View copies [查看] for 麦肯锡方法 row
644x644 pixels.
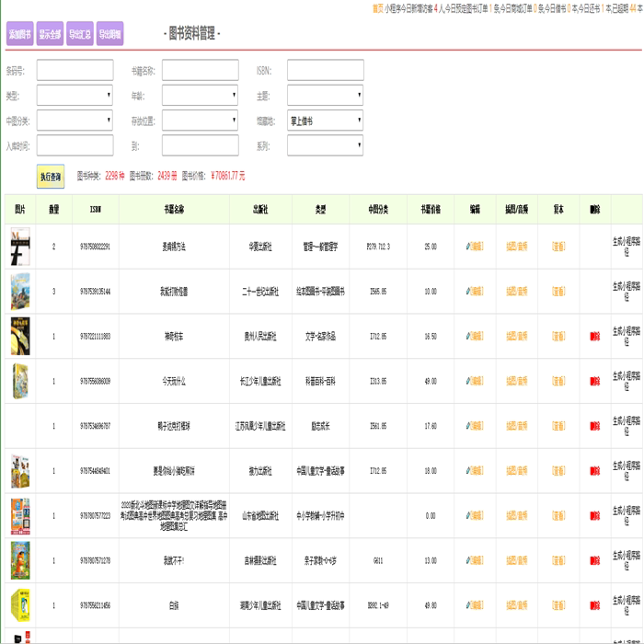tap(558, 247)
